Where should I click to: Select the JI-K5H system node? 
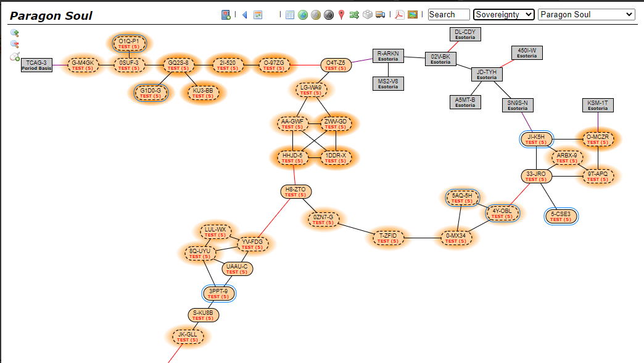click(x=536, y=139)
